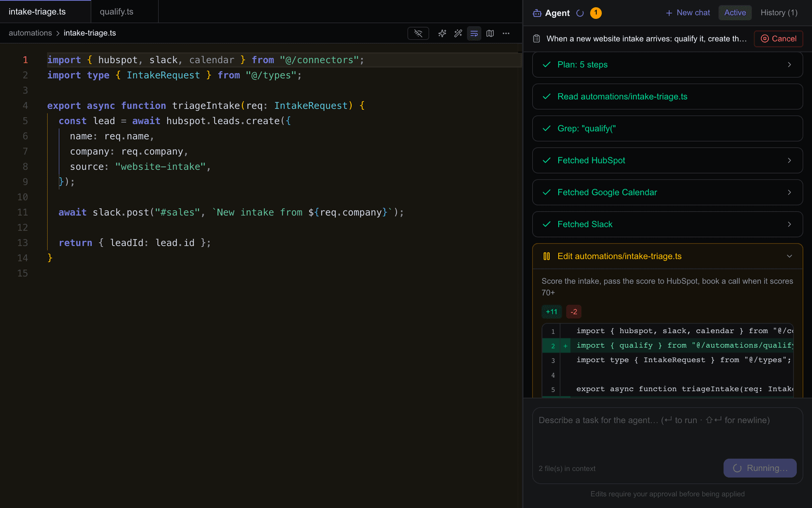The width and height of the screenshot is (812, 508).
Task: Click the loading spinner beside Agent title
Action: [580, 13]
